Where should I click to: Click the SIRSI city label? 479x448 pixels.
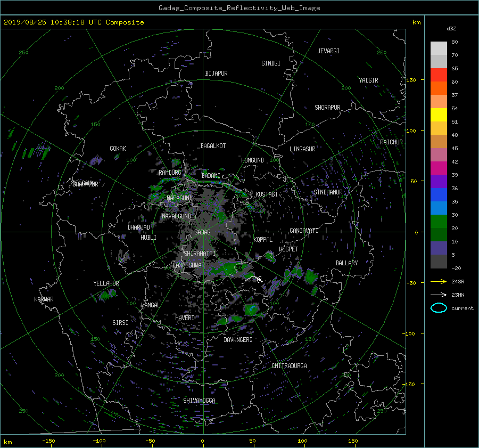[x=120, y=323]
